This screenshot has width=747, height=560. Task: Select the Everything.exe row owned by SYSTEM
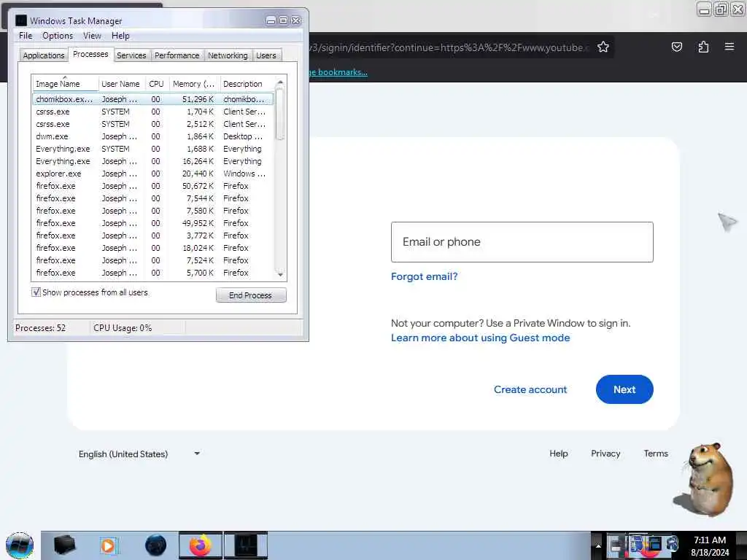click(153, 149)
